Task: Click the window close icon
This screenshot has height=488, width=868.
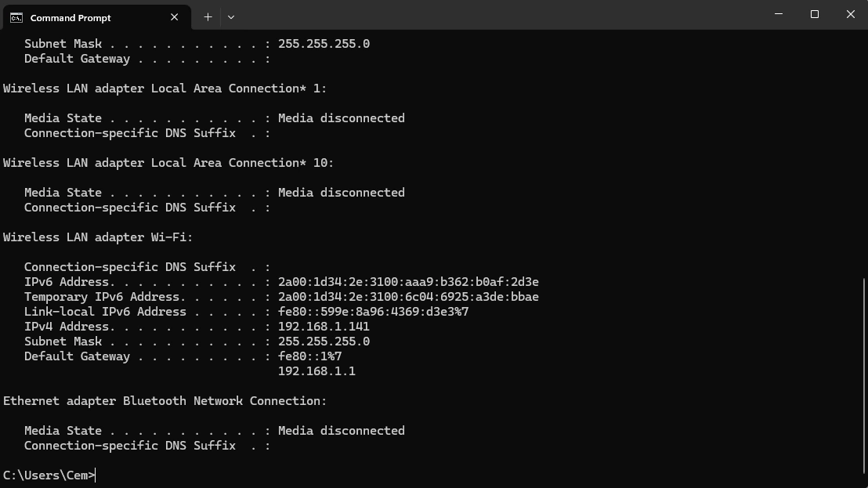Action: tap(850, 14)
